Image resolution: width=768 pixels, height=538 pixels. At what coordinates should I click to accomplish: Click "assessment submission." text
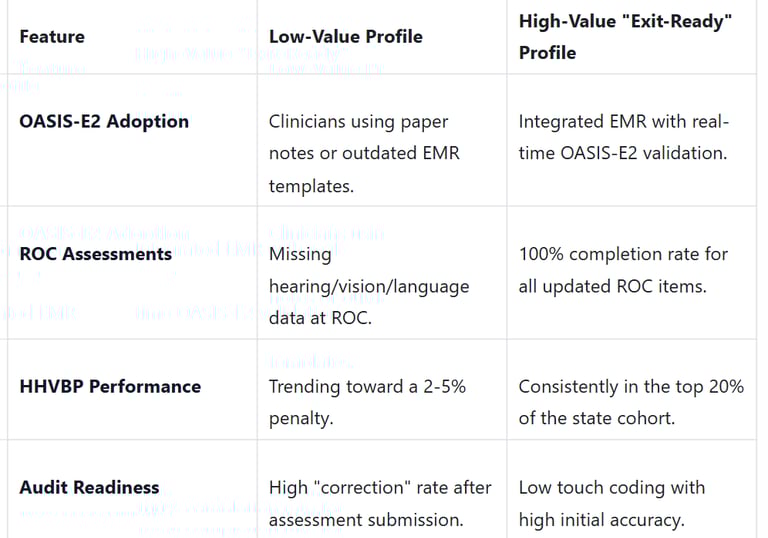point(364,520)
